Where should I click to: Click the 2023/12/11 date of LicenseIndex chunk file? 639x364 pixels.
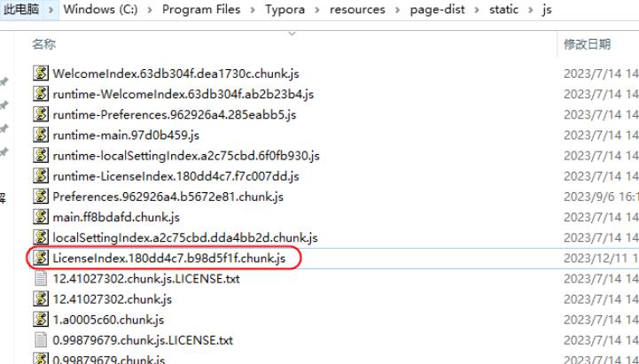pyautogui.click(x=601, y=258)
